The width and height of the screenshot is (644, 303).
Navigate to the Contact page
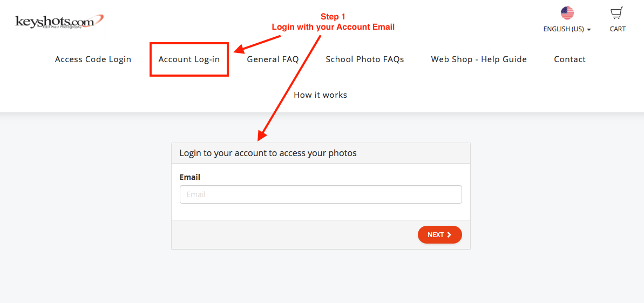(570, 59)
